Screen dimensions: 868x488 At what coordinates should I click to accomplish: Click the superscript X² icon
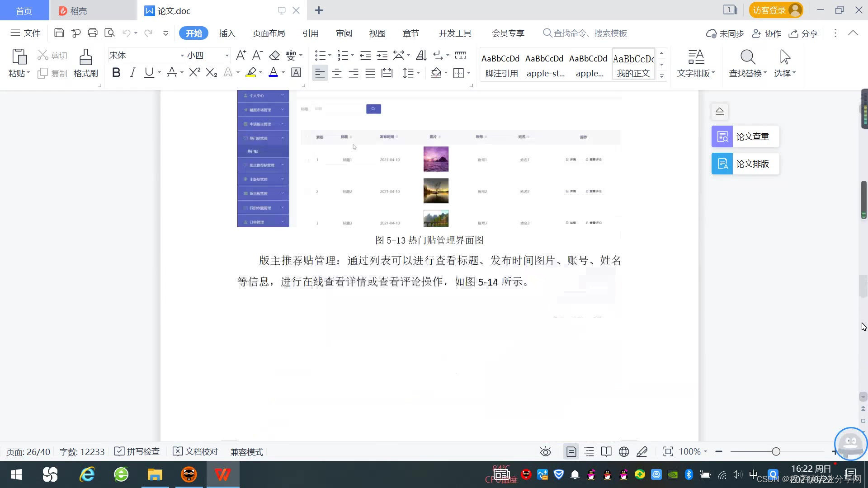pos(194,73)
